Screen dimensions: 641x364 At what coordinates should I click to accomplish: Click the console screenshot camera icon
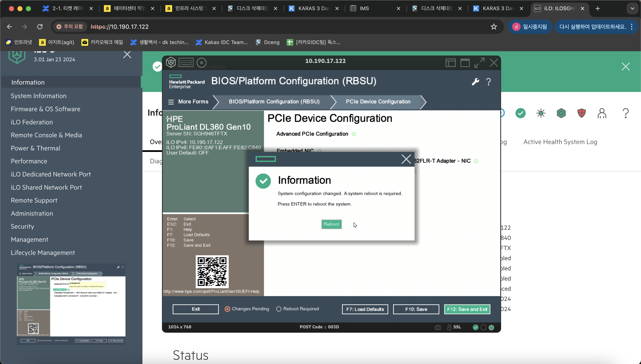coord(438,327)
